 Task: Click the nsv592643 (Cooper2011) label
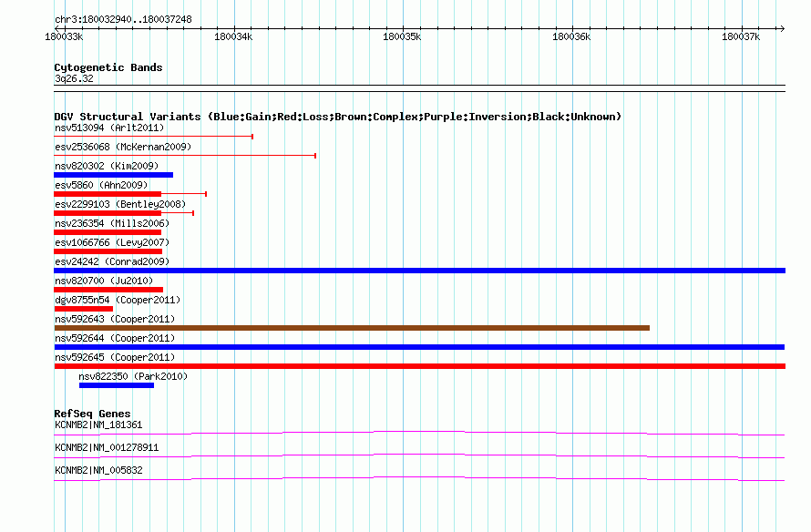tap(115, 319)
